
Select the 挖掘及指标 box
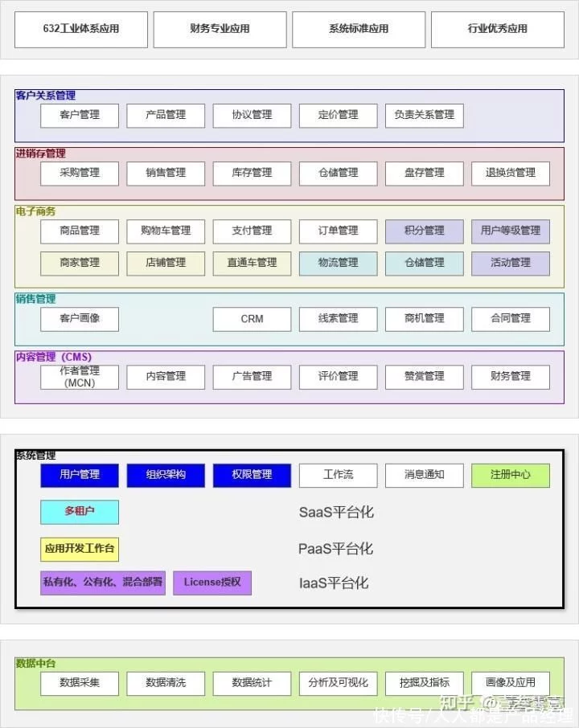(x=425, y=684)
